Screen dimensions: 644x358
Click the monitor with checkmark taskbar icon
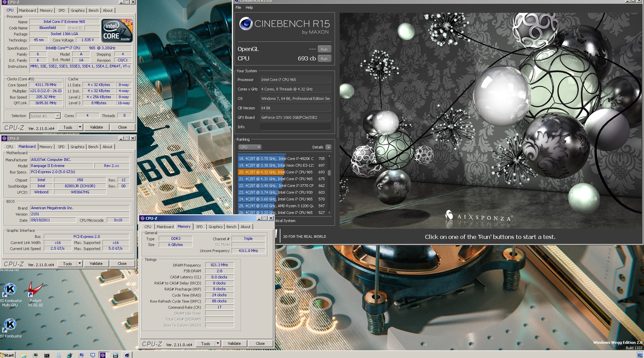(81, 355)
